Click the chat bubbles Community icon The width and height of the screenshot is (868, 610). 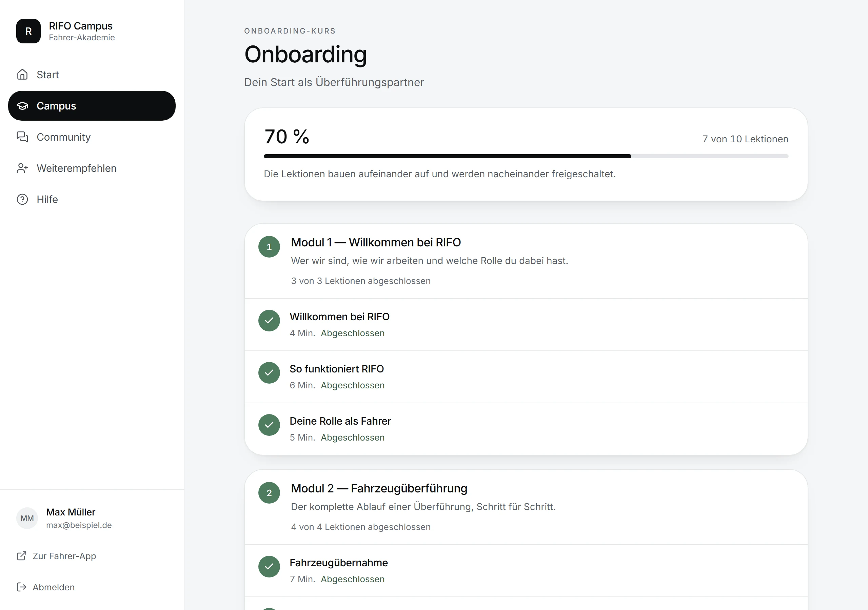[22, 137]
